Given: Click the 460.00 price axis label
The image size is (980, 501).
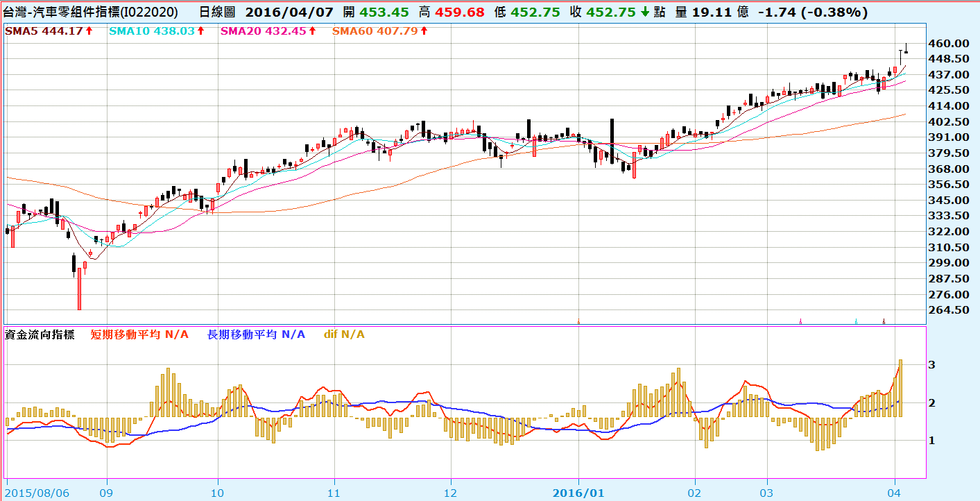Looking at the screenshot, I should tap(948, 43).
